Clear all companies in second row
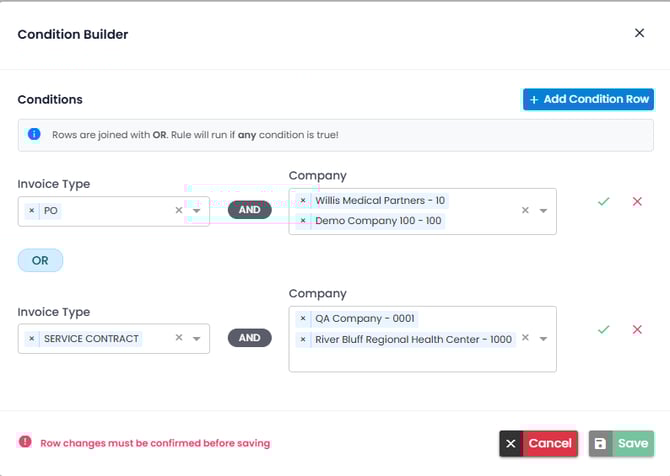 [525, 338]
